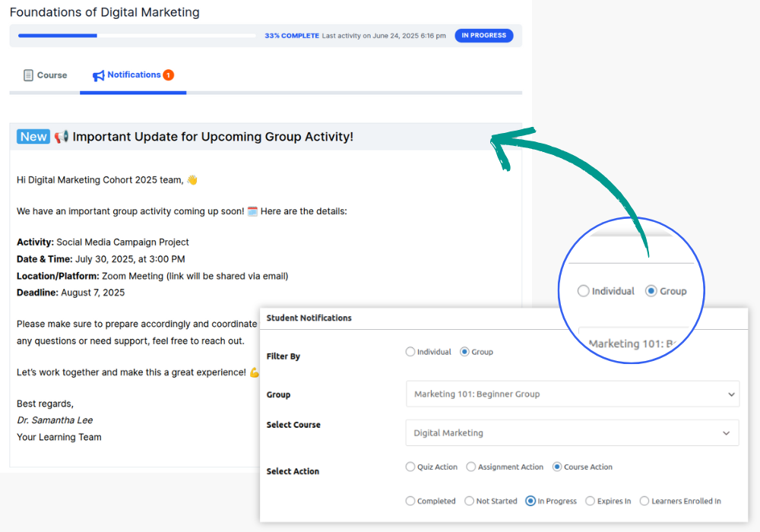760x532 pixels.
Task: Choose the Assignment Action radio option
Action: click(471, 467)
